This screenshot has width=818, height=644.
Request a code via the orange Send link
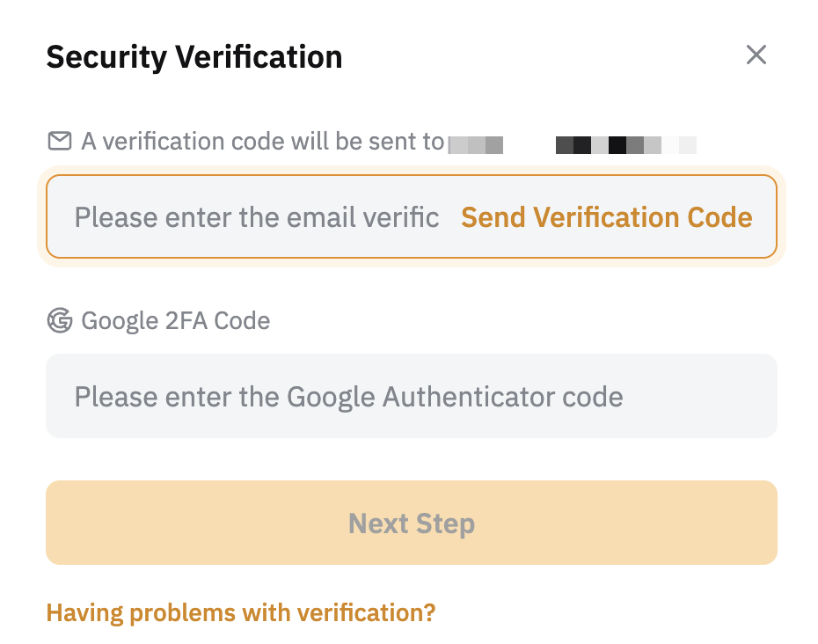click(x=606, y=217)
